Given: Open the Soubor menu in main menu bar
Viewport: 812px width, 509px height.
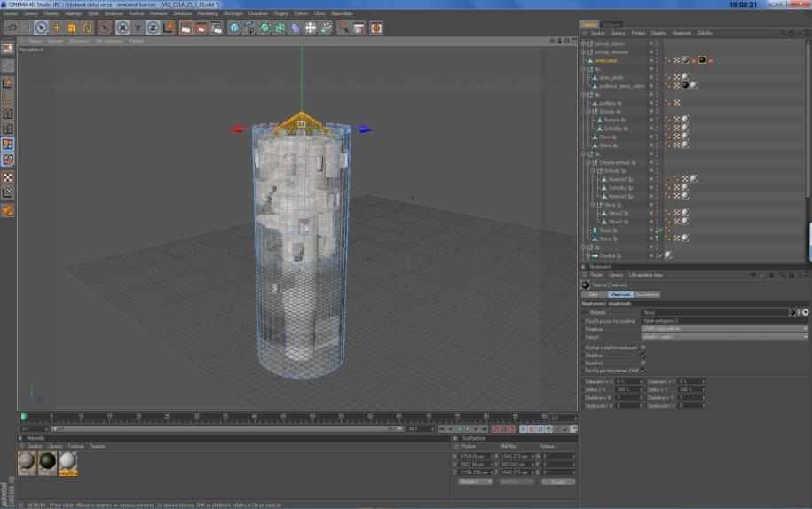Looking at the screenshot, I should tap(11, 13).
